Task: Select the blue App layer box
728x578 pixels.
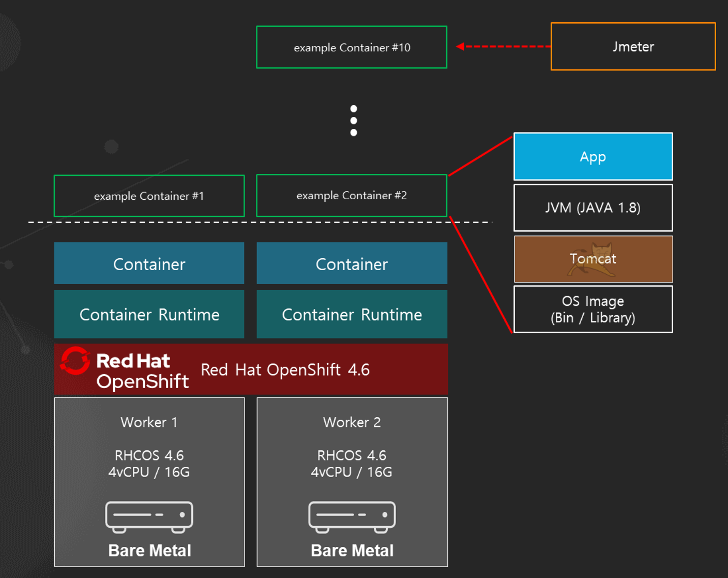Action: pos(593,157)
